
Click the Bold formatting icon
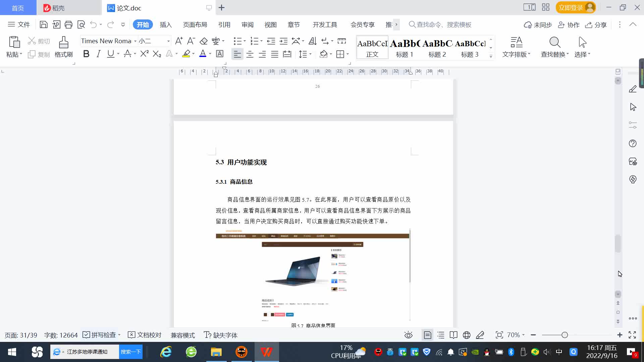[86, 54]
